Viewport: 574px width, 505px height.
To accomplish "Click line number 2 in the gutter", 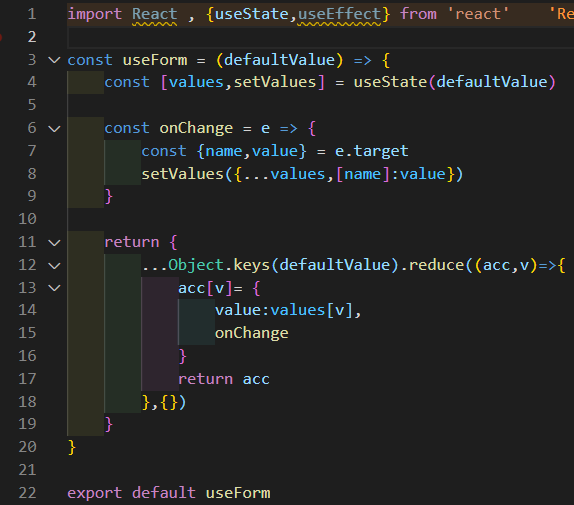I will pos(32,37).
